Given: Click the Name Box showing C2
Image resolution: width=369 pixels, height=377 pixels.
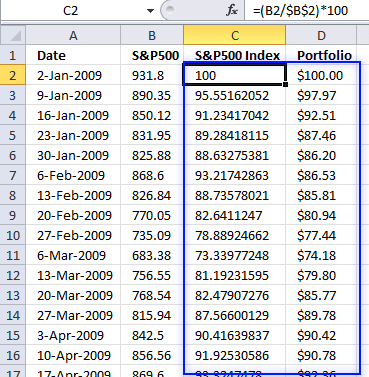Looking at the screenshot, I should 71,11.
